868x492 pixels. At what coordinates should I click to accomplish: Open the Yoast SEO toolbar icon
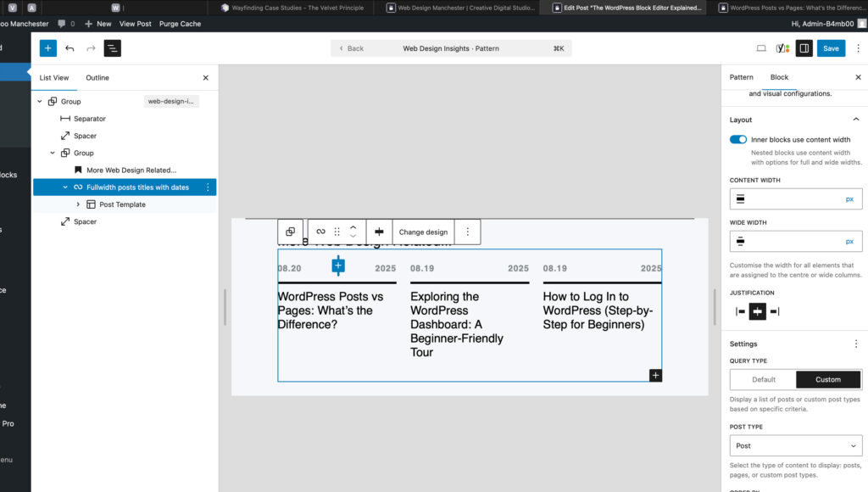[782, 48]
